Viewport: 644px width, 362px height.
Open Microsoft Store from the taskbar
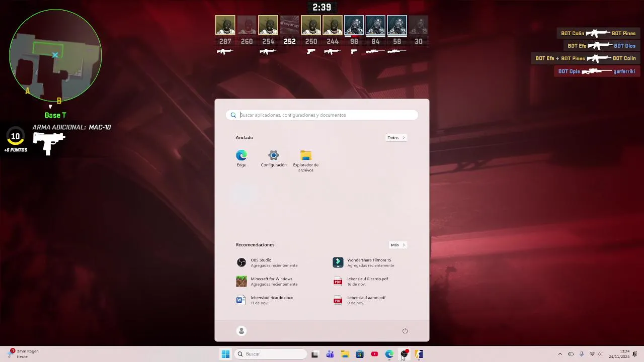point(360,354)
